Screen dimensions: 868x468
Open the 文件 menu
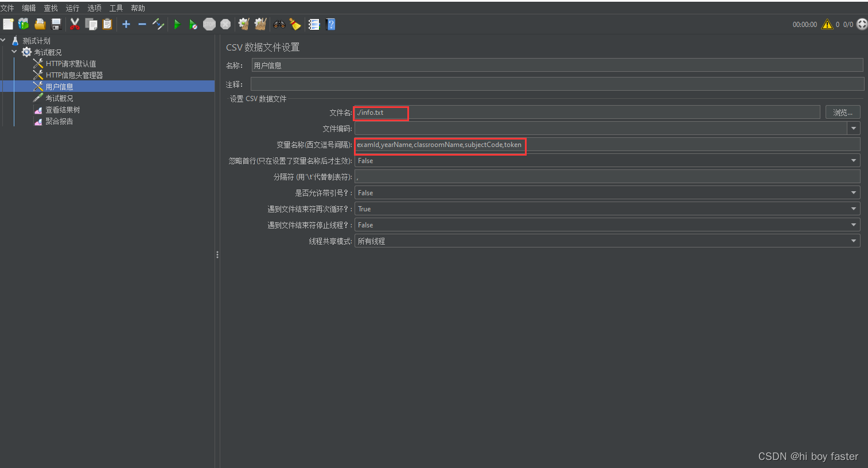pos(7,8)
